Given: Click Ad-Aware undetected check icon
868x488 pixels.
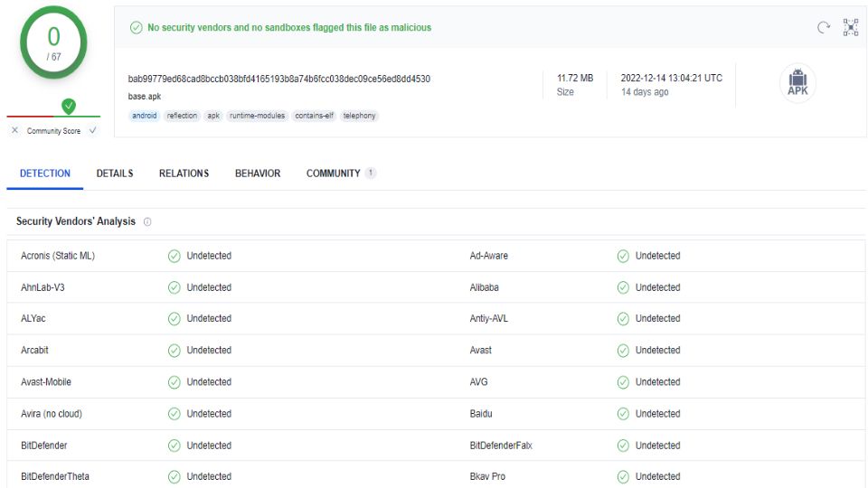Looking at the screenshot, I should pyautogui.click(x=623, y=256).
